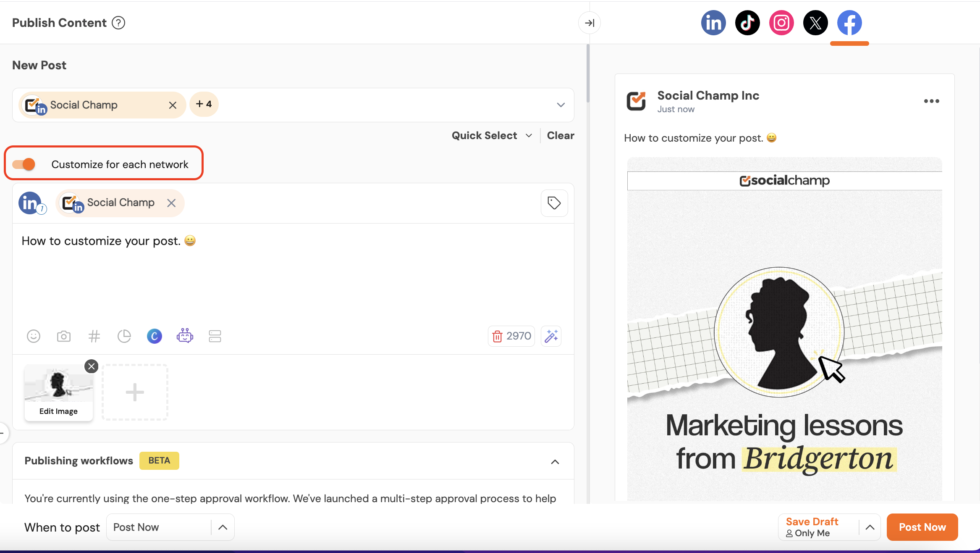Screen dimensions: 980x553
Task: Open the emoji picker icon
Action: [34, 336]
